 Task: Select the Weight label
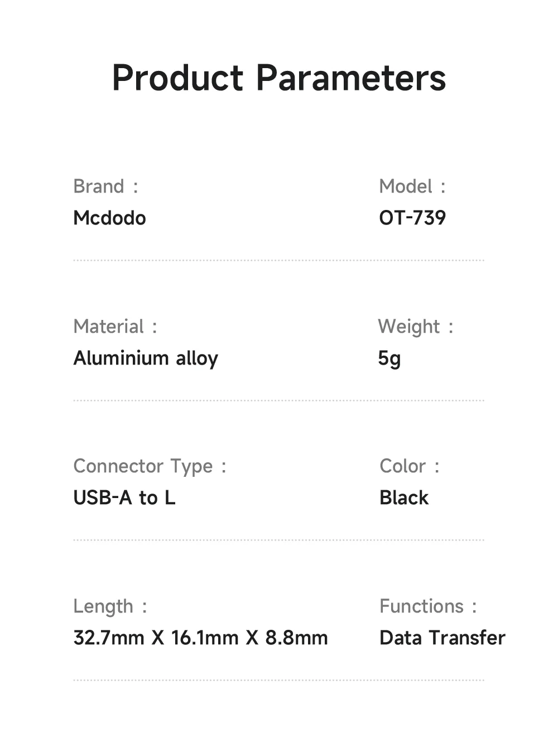click(415, 327)
